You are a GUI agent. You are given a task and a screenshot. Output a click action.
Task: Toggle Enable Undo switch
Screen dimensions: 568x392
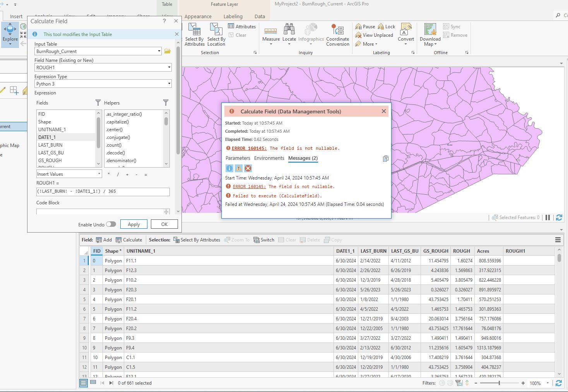(x=111, y=224)
